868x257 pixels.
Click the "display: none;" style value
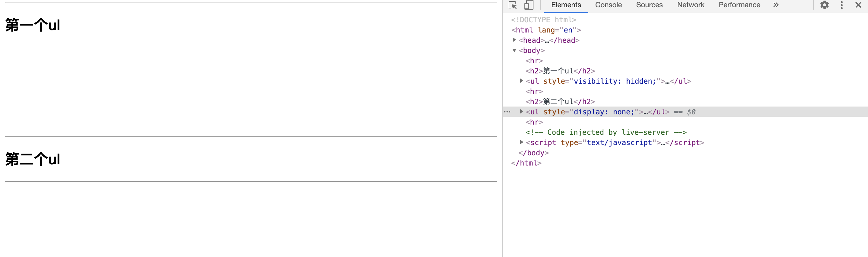604,112
